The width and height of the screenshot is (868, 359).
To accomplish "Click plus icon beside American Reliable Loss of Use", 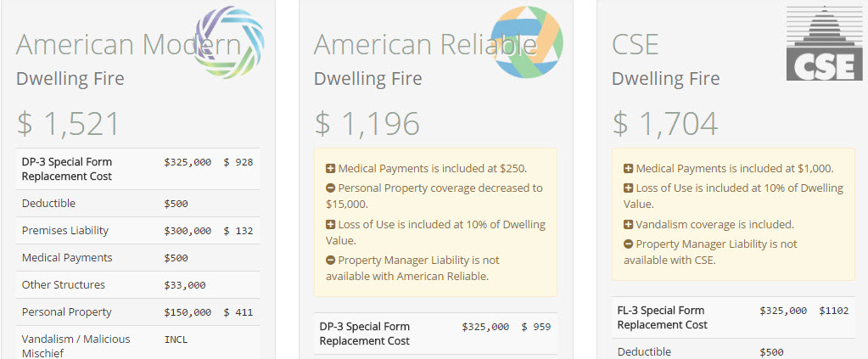I will 330,225.
